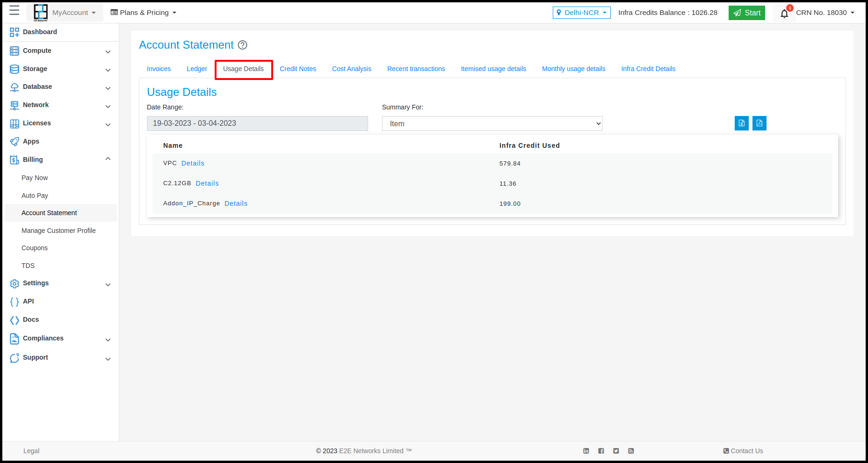This screenshot has height=463, width=868.
Task: Open Twitter footer icon
Action: click(x=616, y=451)
